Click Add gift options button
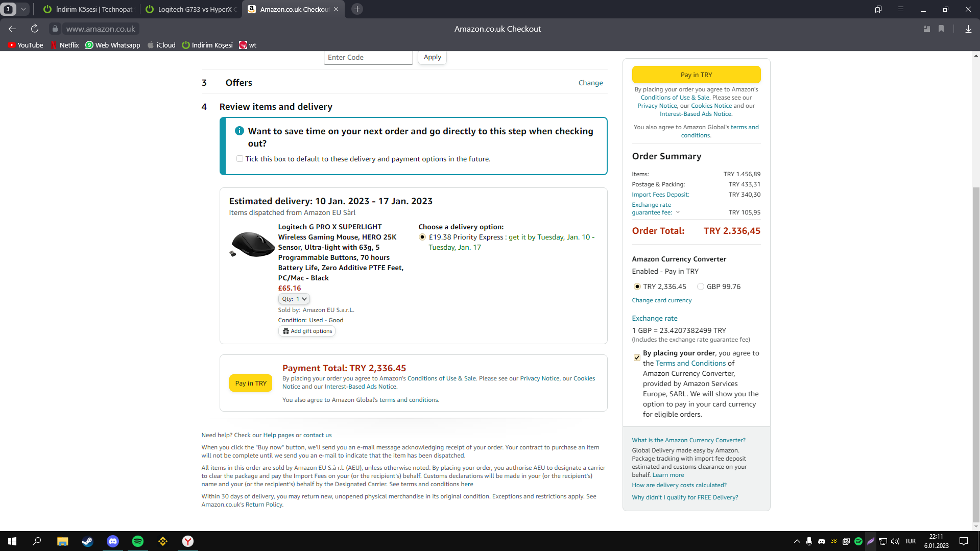 pyautogui.click(x=307, y=331)
